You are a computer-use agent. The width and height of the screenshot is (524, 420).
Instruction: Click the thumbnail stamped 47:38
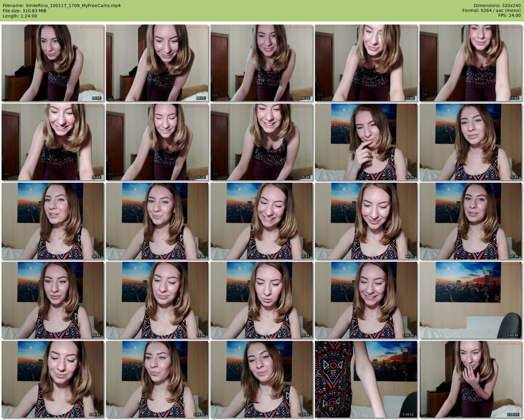[471, 221]
